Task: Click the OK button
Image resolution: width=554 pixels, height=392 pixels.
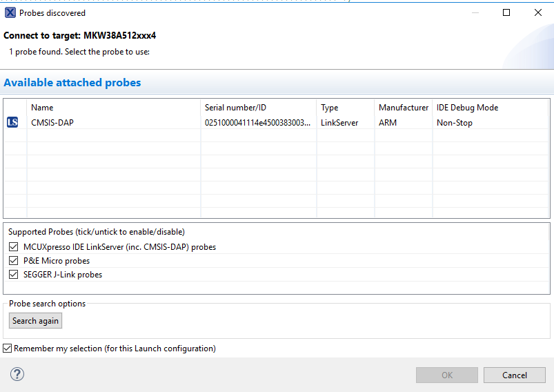Action: coord(446,375)
